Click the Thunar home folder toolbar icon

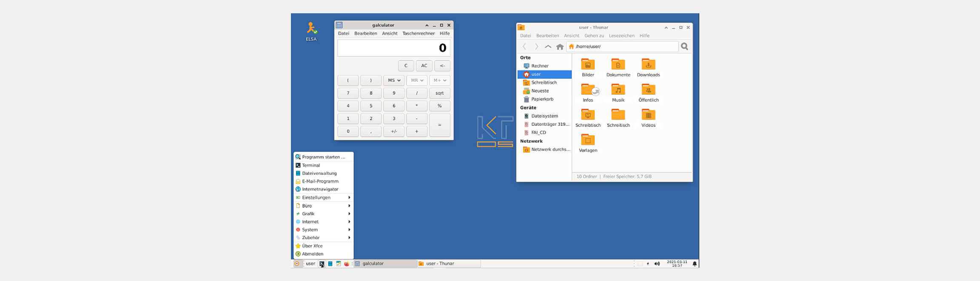pos(560,47)
